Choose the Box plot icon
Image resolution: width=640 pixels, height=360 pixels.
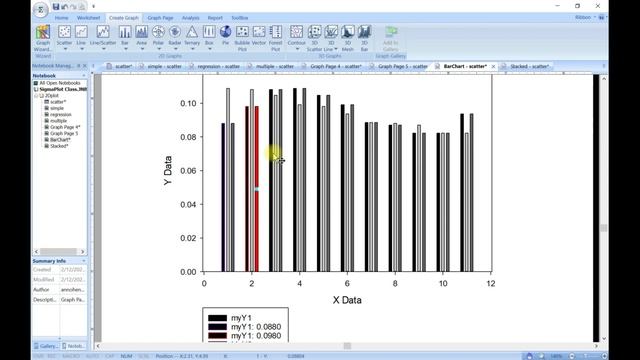point(209,32)
